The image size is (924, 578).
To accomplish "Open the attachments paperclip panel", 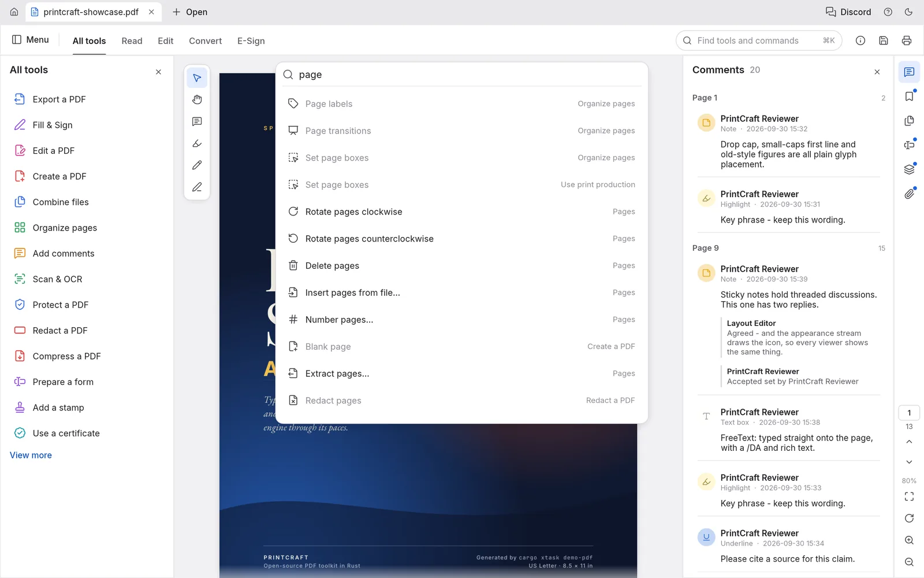I will 909,194.
